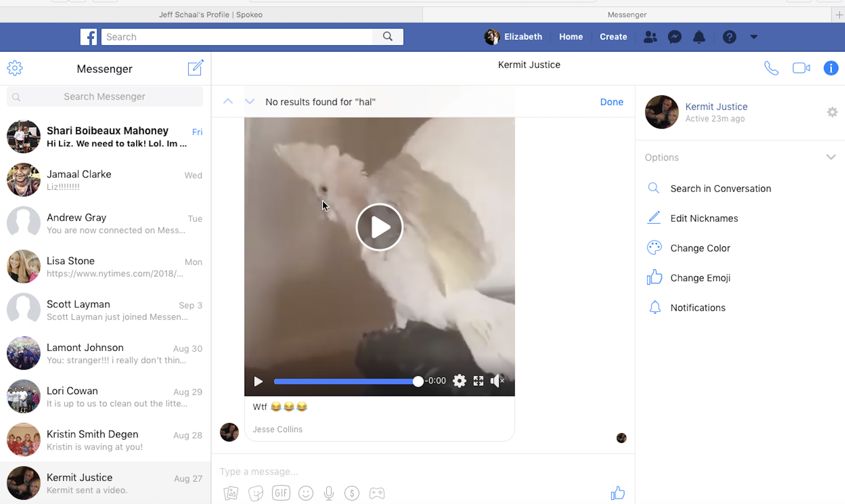Click Search in Conversation

(x=720, y=189)
